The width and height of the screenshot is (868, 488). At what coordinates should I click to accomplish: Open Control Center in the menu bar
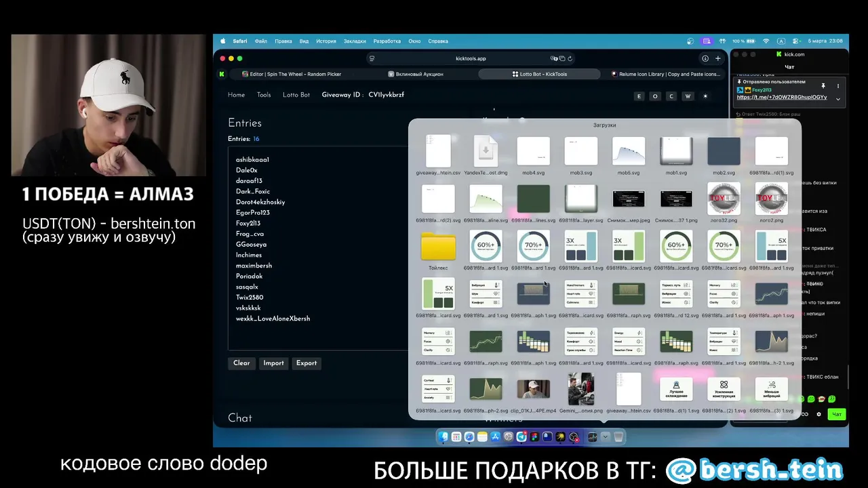[795, 41]
